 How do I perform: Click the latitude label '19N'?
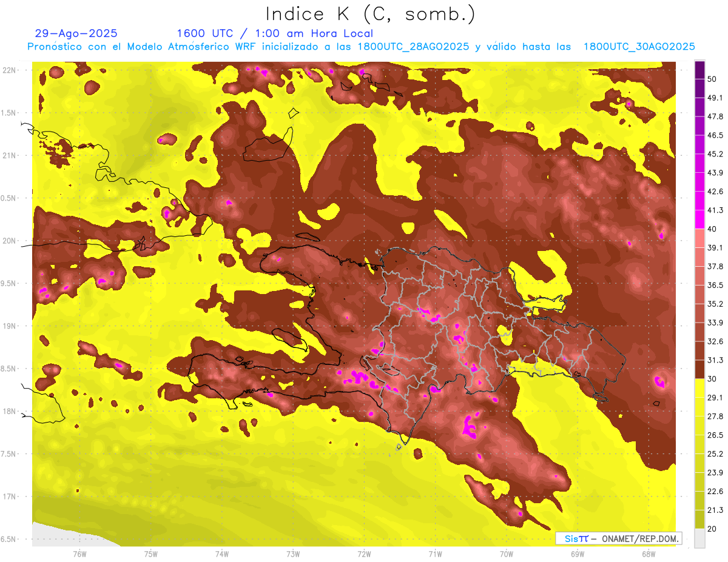pos(10,326)
